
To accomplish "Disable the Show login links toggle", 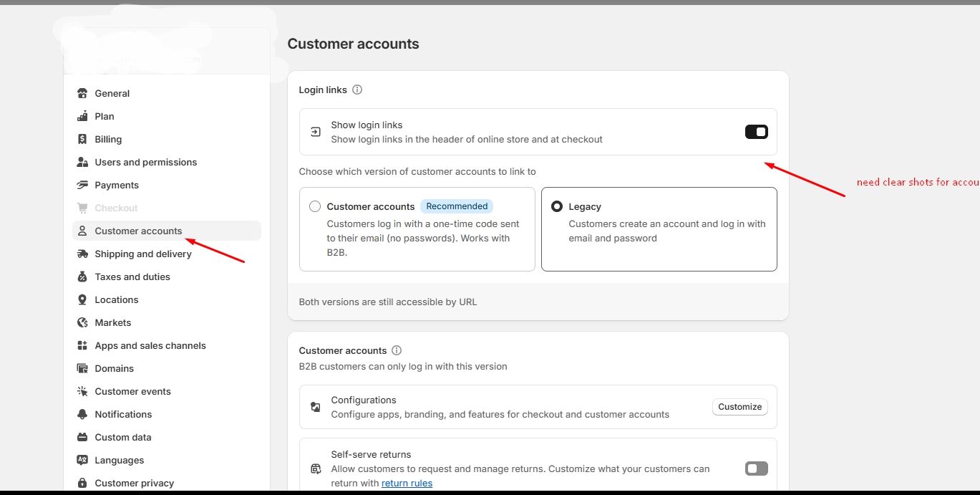I will coord(756,132).
